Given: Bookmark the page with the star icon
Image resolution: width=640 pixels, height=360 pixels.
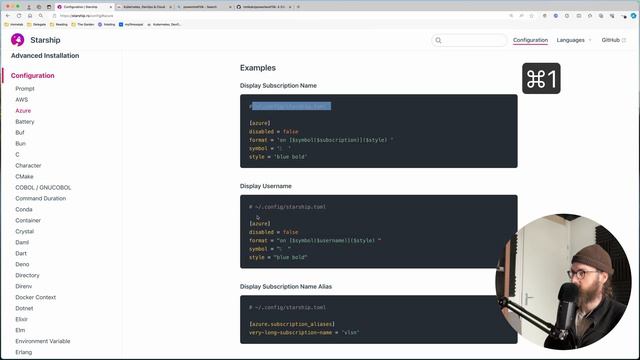Looking at the screenshot, I should point(531,16).
